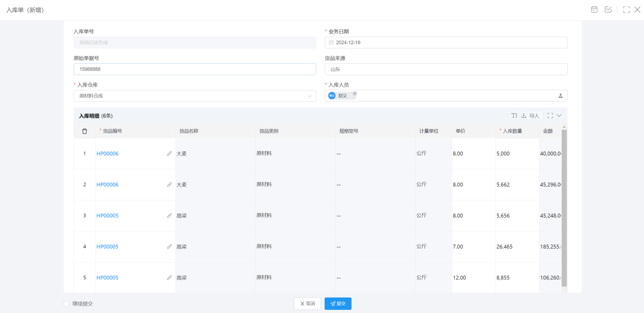Viewport: 644px width, 313px height.
Task: Click the row height icon in 入库明细 toolbar
Action: (x=514, y=116)
